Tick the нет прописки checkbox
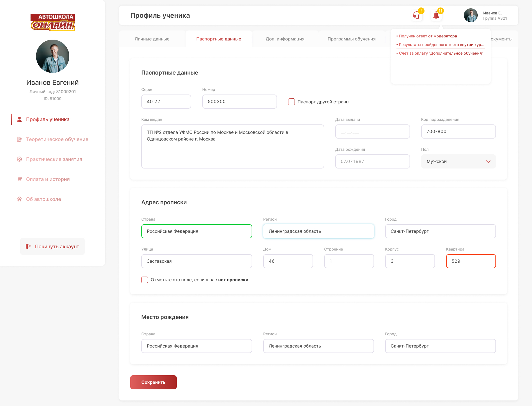 (145, 280)
